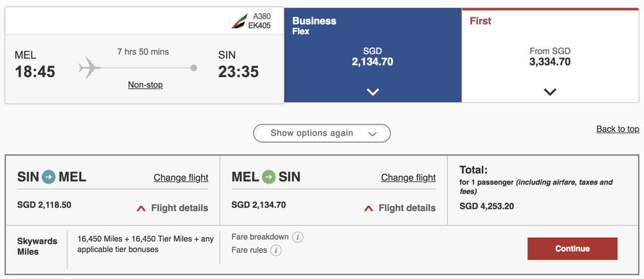Viewport: 644px width, 279px height.
Task: Open the Non-stop flight details link
Action: (145, 85)
